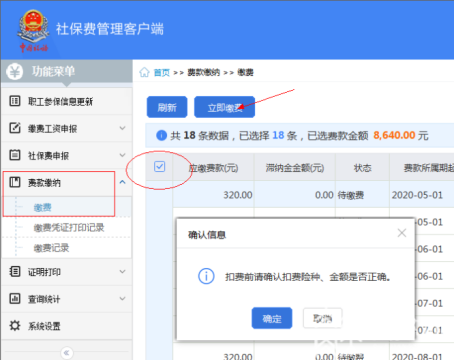
Task: Click the 功能菜单 header
Action: [53, 71]
